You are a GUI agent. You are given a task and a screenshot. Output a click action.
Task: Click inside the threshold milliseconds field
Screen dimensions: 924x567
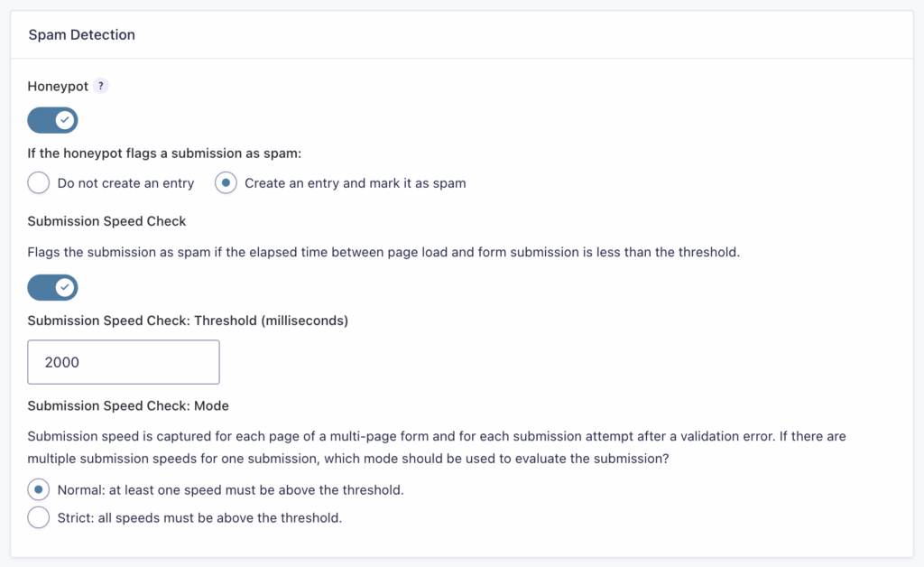[x=123, y=361]
